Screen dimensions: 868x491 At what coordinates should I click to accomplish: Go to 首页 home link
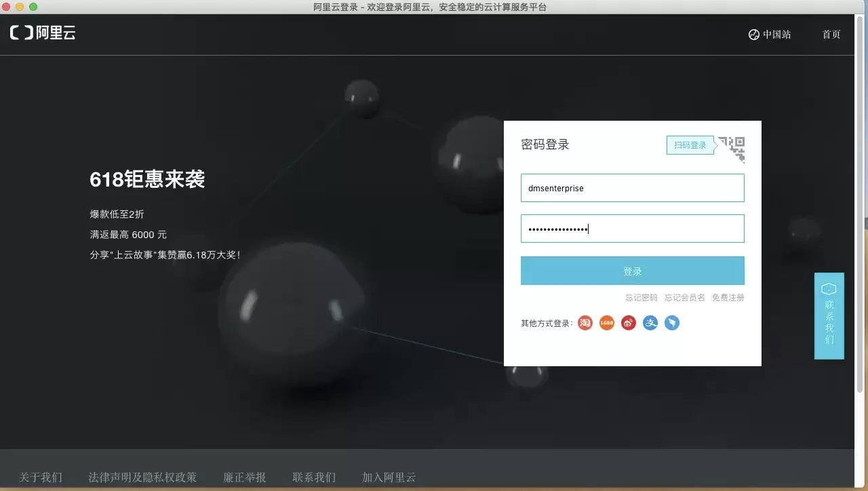coord(831,35)
